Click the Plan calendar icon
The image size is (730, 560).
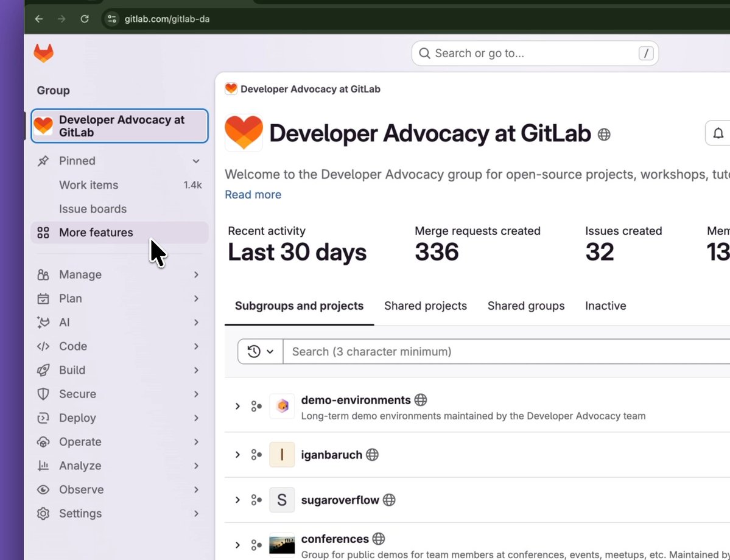click(x=43, y=298)
